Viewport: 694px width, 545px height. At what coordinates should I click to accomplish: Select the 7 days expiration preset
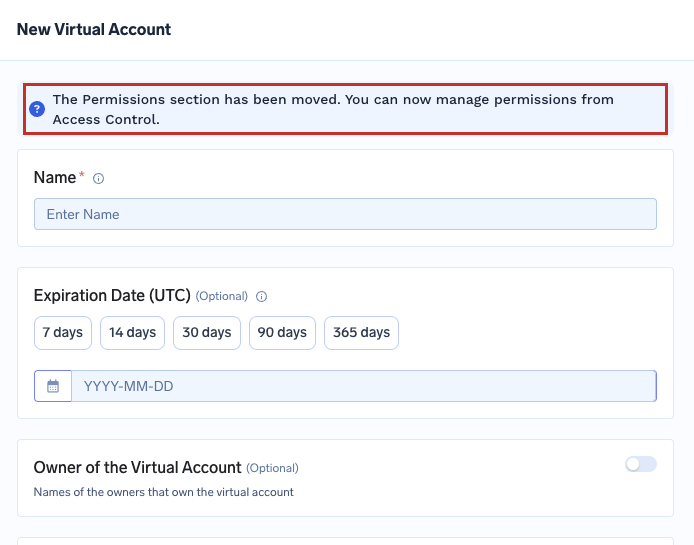(63, 332)
